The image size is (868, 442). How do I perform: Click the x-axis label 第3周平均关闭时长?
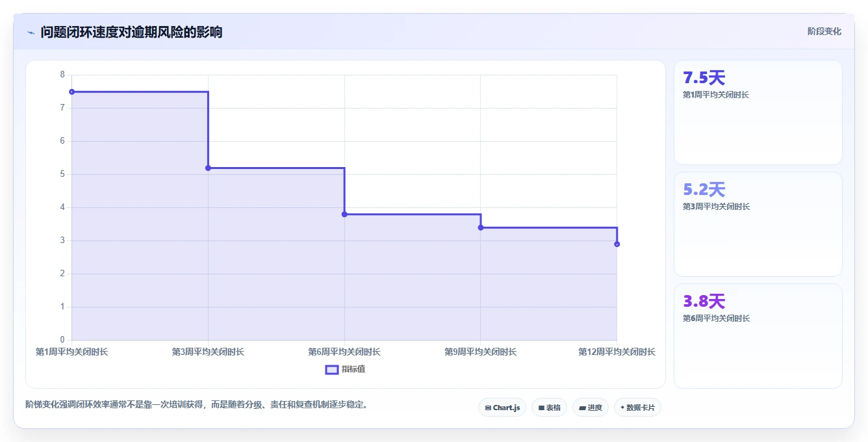(208, 352)
